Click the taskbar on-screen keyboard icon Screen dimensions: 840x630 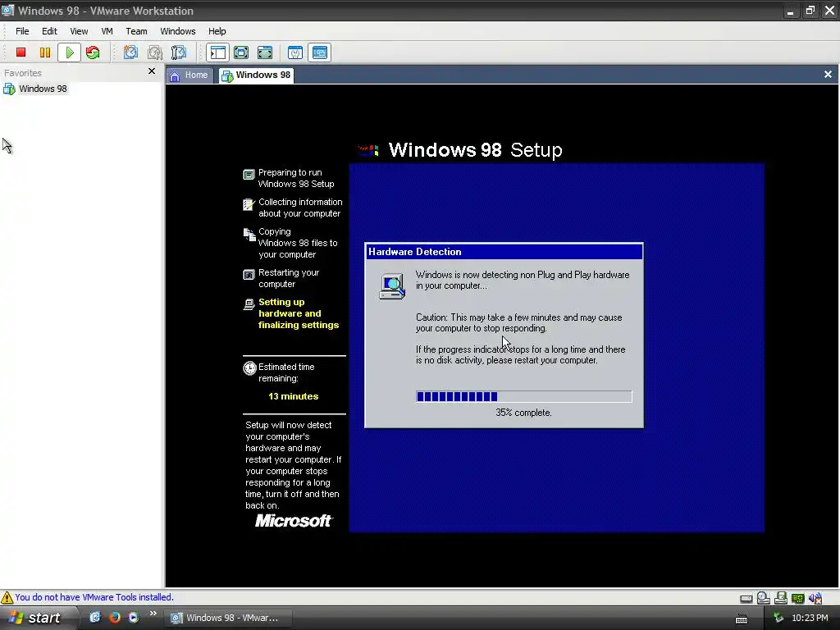click(x=742, y=619)
